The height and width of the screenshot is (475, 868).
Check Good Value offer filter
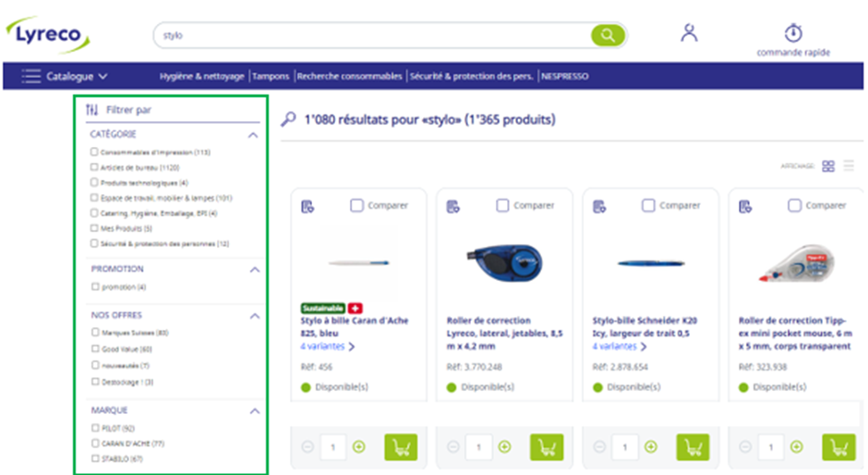(95, 348)
